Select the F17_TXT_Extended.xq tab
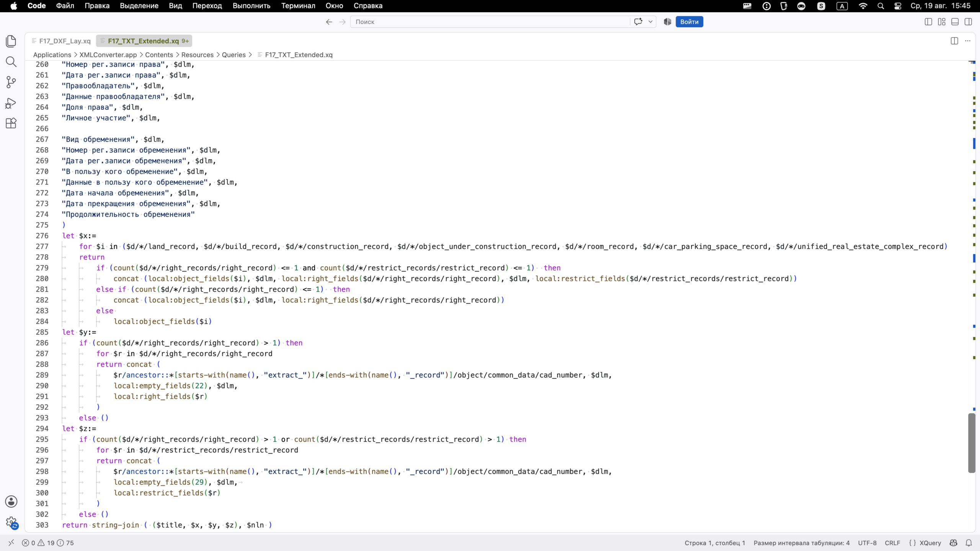The height and width of the screenshot is (551, 980). [x=144, y=41]
